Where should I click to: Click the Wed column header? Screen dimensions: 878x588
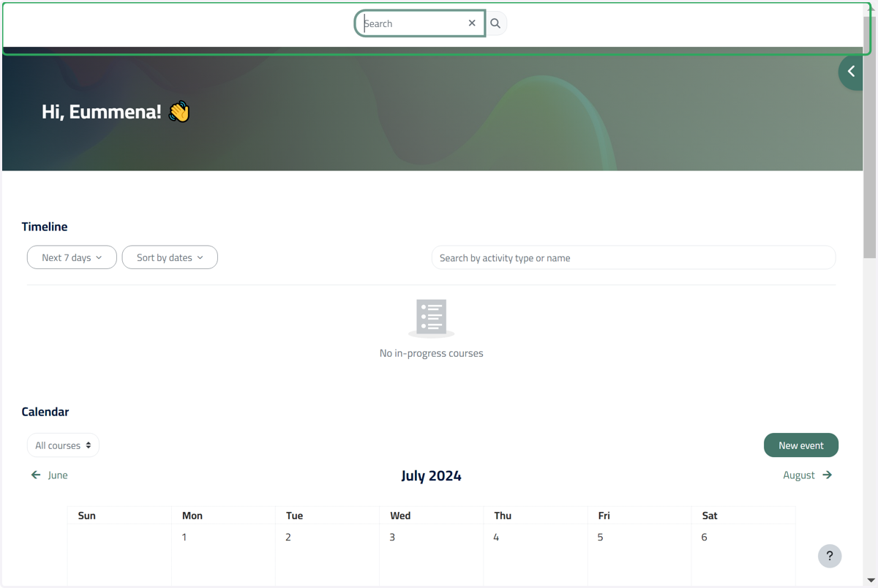click(x=400, y=516)
